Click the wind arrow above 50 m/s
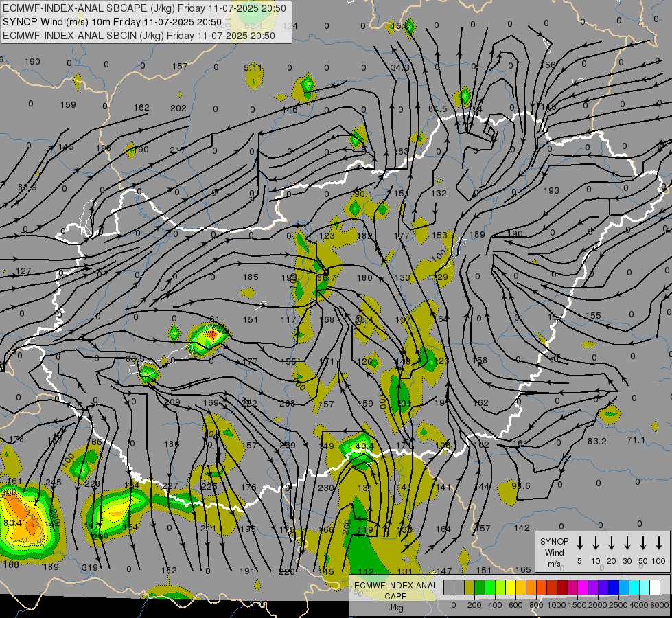Screen dimensions: 672x618 [643, 542]
